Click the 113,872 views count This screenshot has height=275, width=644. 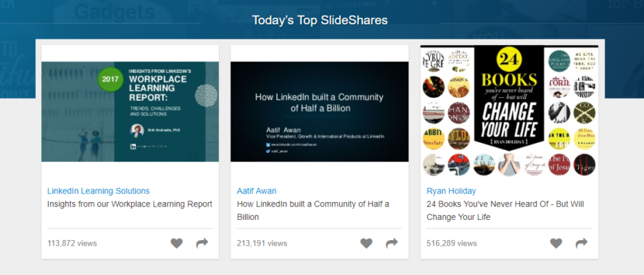[72, 244]
